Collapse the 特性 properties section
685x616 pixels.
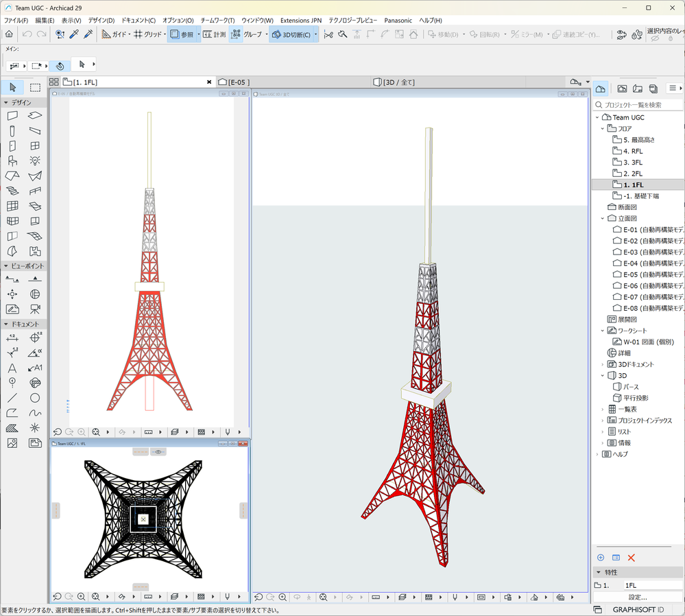pyautogui.click(x=599, y=572)
